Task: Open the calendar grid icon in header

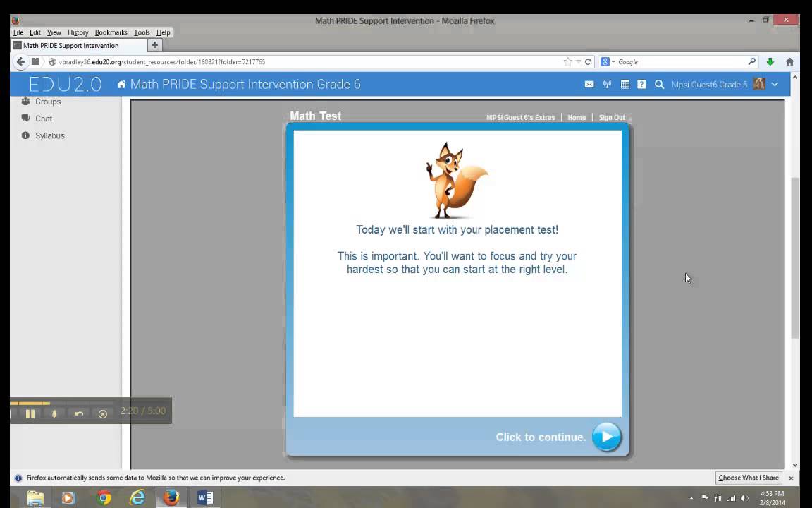Action: [x=625, y=84]
